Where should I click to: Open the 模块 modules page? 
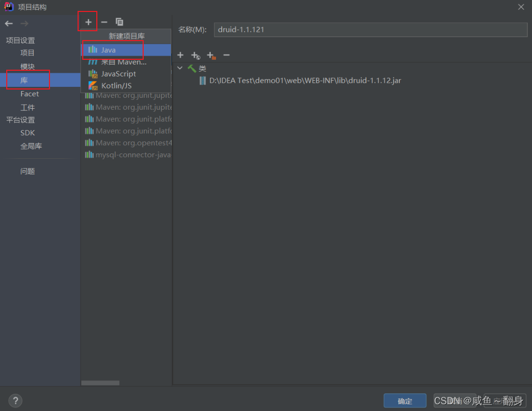(27, 67)
